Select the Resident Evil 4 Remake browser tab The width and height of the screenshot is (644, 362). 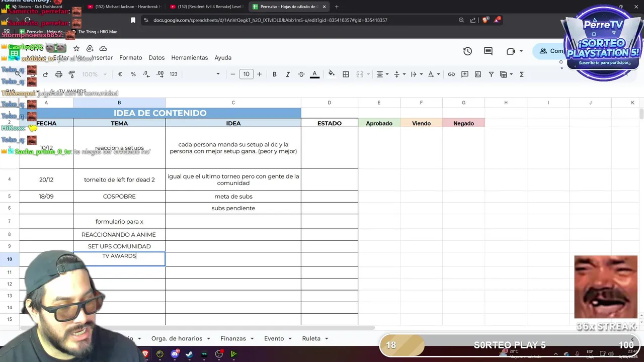(x=206, y=7)
